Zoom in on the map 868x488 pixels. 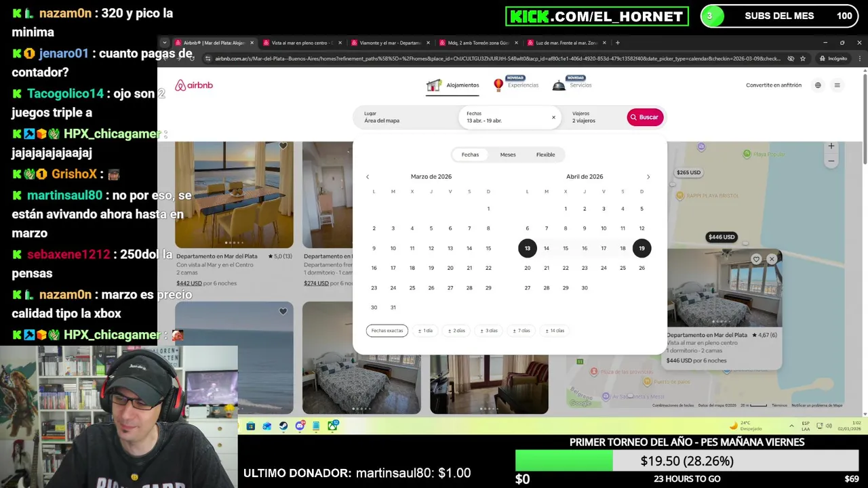[831, 146]
